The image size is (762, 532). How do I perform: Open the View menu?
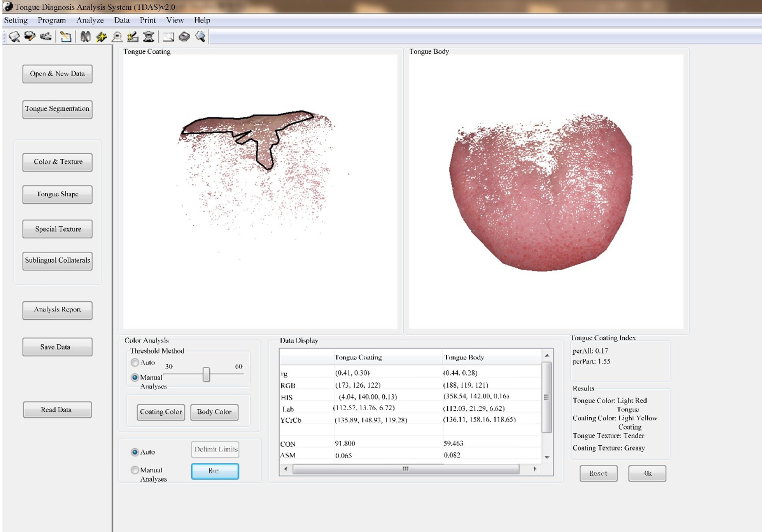point(175,20)
